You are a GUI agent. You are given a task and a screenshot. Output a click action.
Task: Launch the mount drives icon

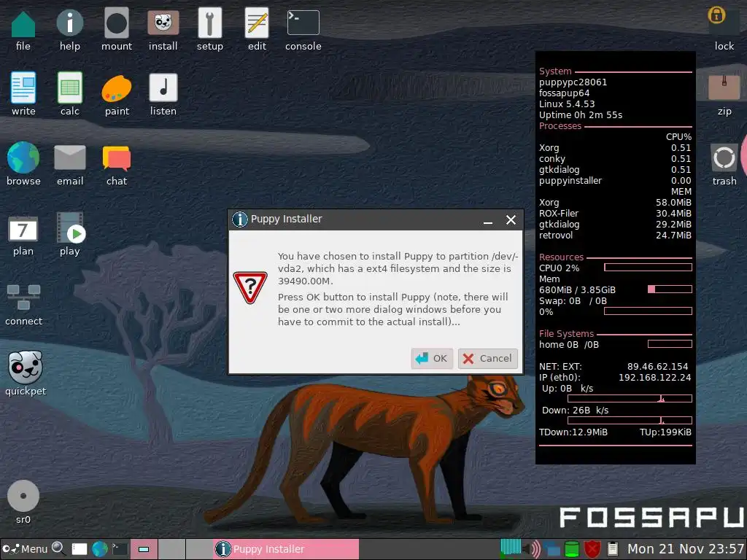(x=117, y=23)
